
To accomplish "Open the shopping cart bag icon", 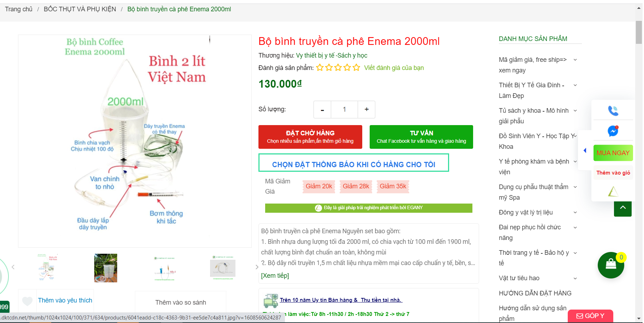I will click(611, 264).
